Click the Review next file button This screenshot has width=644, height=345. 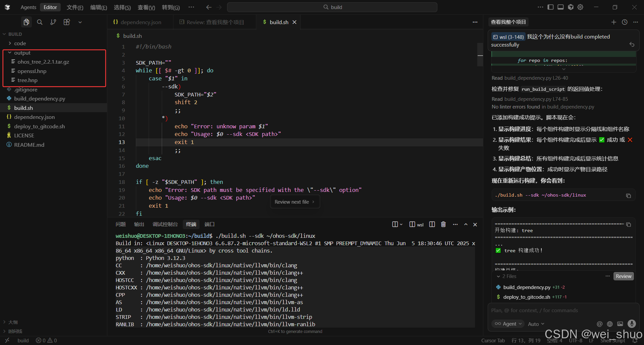[295, 202]
